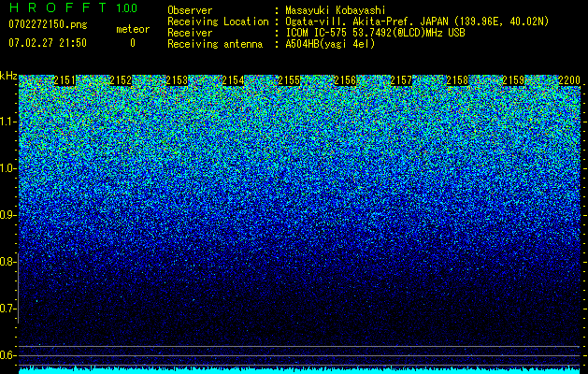Click the Receiving Location label

(218, 22)
